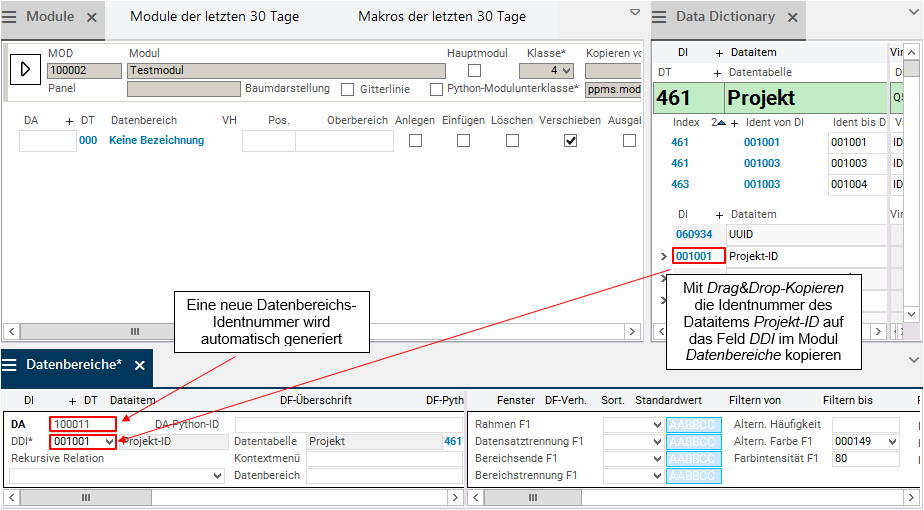Toggle the Gitterlinie checkbox
Screen dimensions: 924x510
348,89
